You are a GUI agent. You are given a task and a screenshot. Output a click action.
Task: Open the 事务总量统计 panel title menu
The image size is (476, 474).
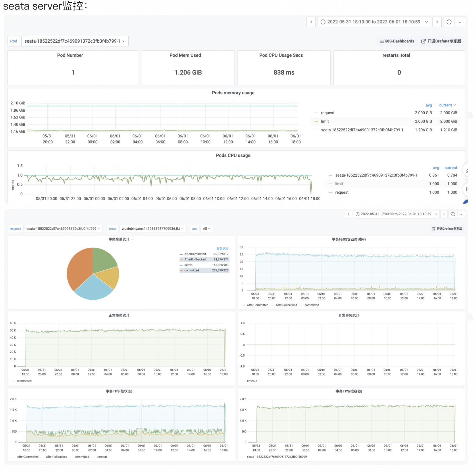pyautogui.click(x=119, y=239)
